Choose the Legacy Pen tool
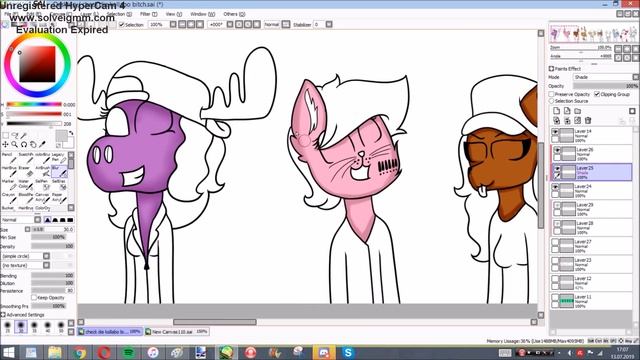This screenshot has width=640, height=360. (x=59, y=158)
